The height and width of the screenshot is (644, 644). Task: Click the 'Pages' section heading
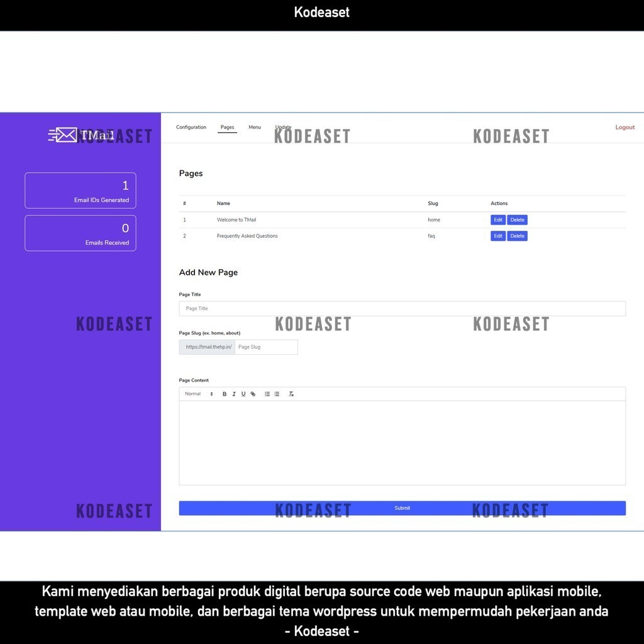191,174
